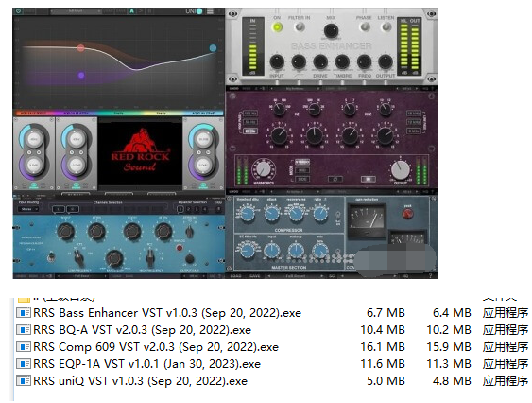Set BQ-A mode to STEREO
532x403 pixels.
[302, 162]
